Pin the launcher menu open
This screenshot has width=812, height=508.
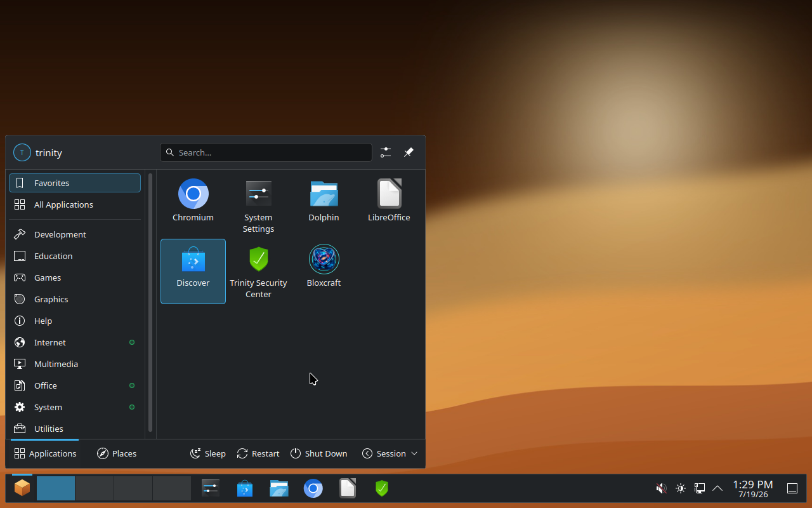(x=409, y=152)
